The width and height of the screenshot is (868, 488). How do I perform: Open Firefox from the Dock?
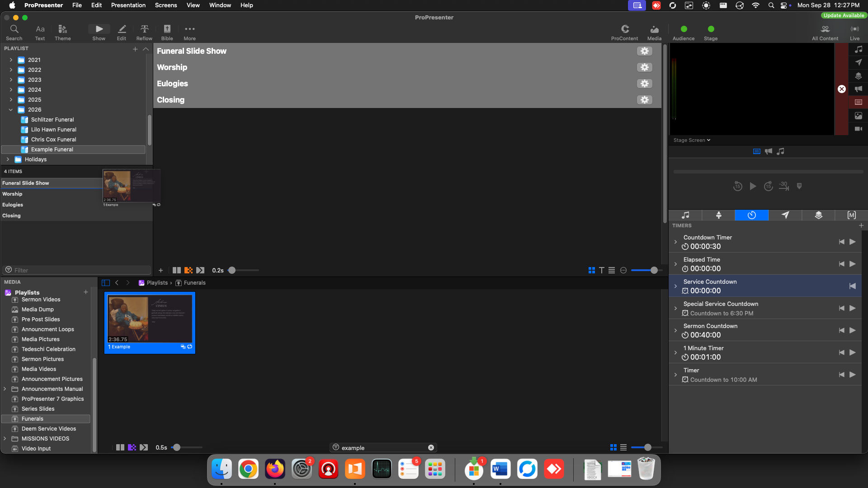click(x=275, y=469)
